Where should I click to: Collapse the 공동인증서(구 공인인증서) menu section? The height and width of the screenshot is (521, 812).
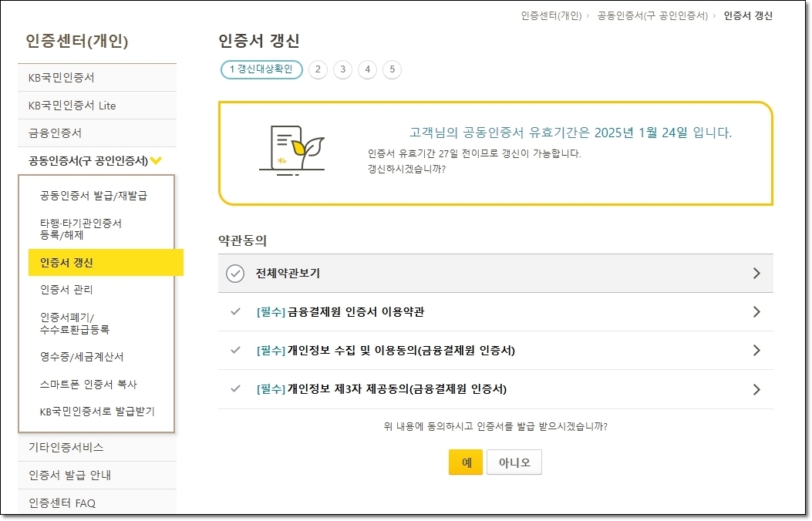(x=97, y=161)
